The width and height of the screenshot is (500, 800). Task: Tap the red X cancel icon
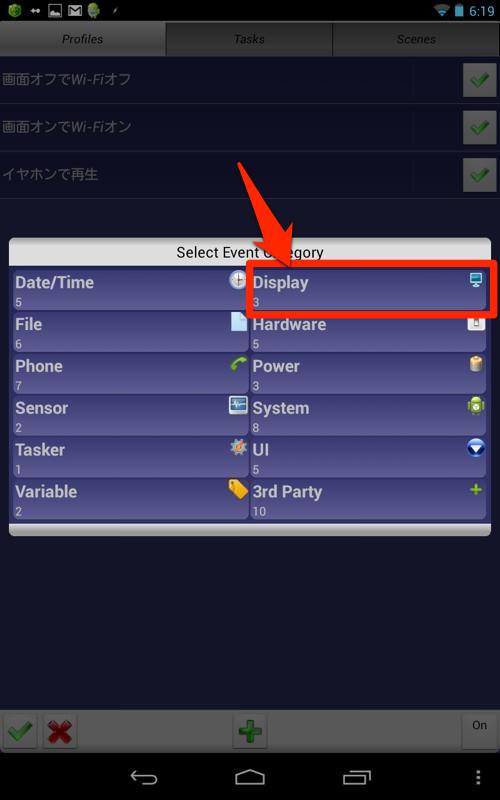pos(60,732)
